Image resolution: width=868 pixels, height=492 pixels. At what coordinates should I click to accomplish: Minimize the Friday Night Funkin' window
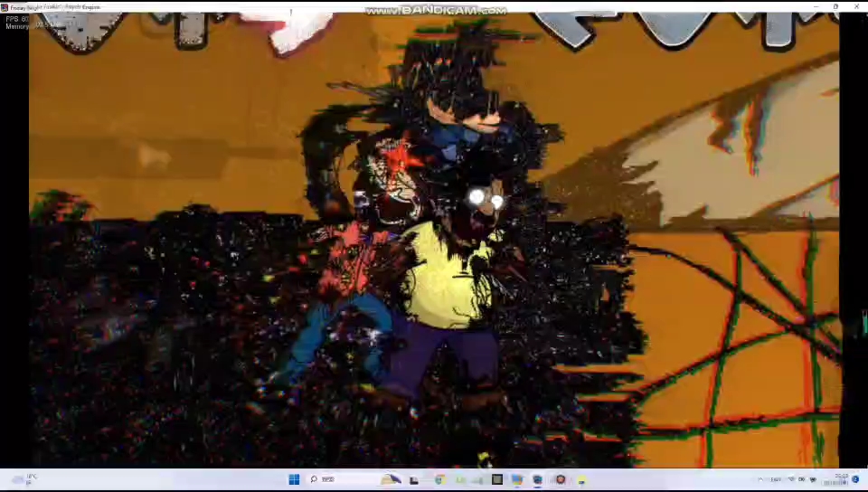(816, 6)
